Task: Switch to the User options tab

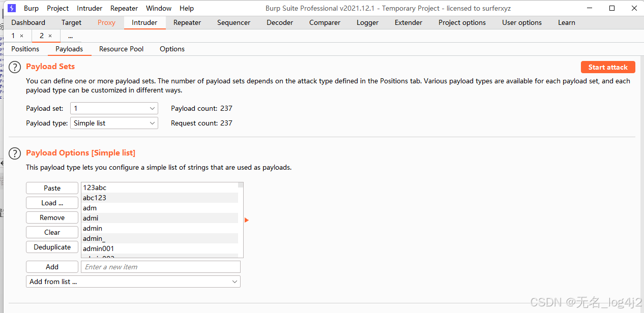Action: [522, 22]
